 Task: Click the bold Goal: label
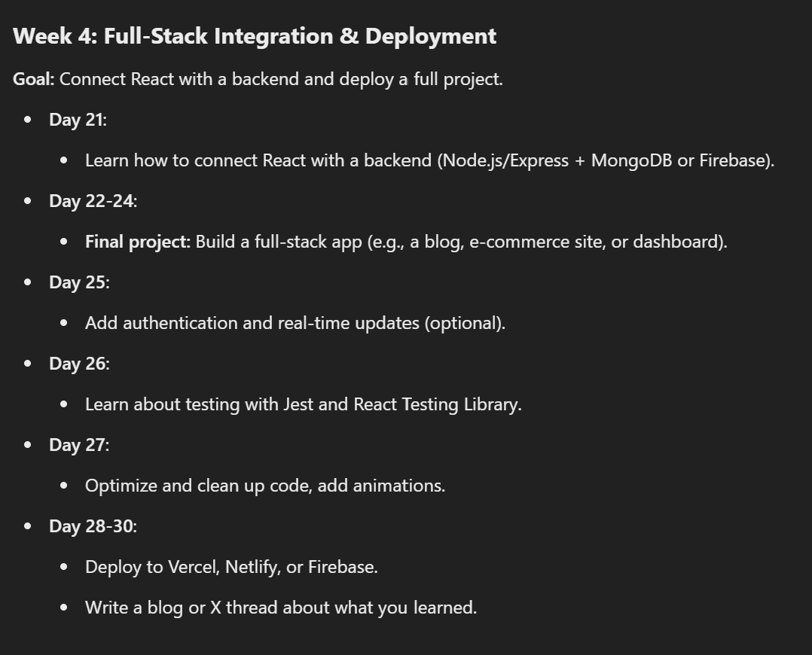[x=34, y=79]
